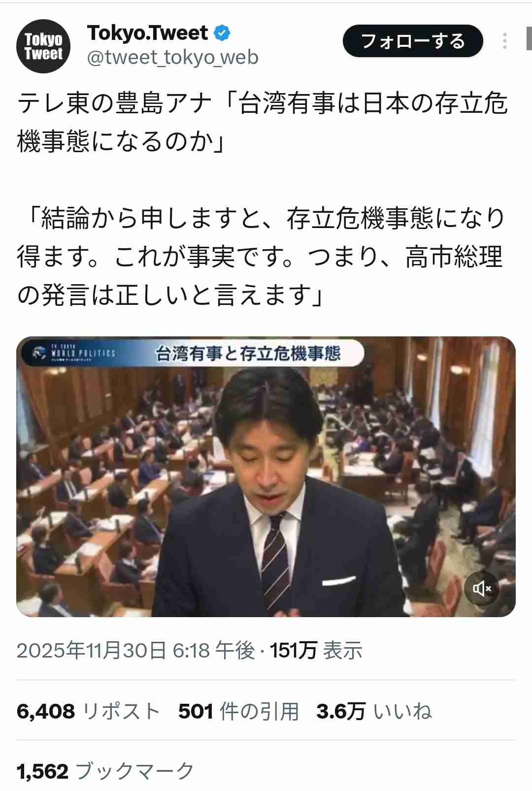View the 501 件の引用 quotes

(239, 711)
